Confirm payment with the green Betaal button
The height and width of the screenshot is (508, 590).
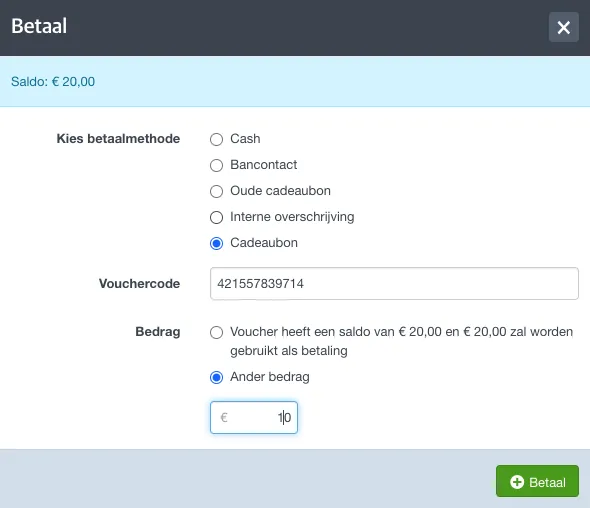537,481
